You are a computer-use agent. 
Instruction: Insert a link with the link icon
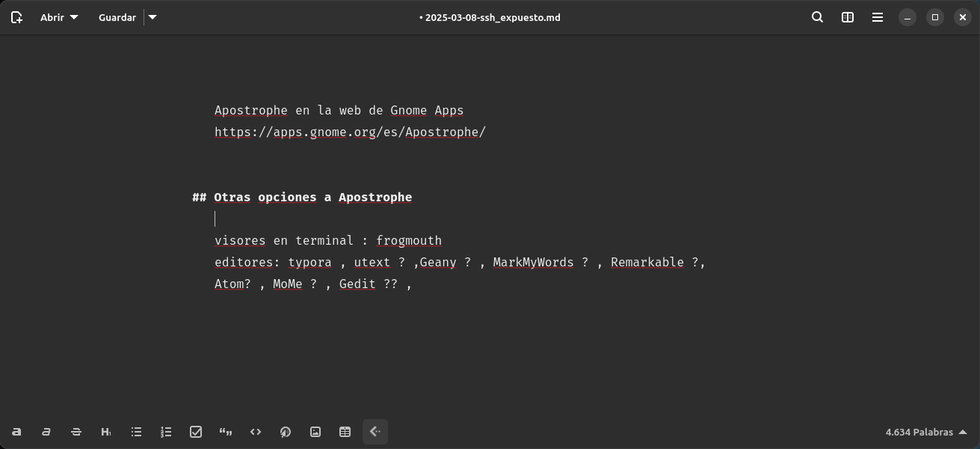(x=286, y=432)
